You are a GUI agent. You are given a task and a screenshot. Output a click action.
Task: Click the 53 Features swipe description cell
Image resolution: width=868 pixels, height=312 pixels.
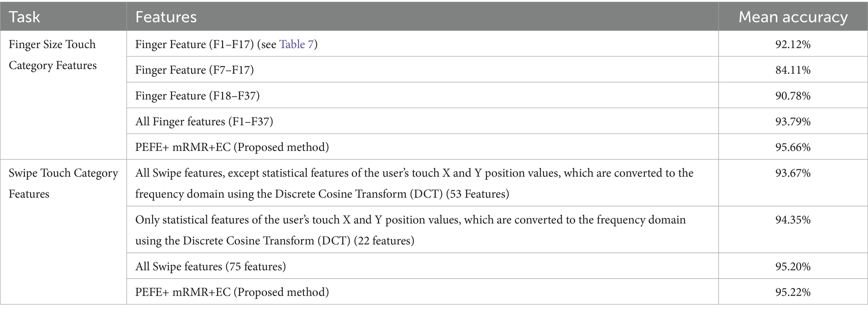click(x=414, y=183)
